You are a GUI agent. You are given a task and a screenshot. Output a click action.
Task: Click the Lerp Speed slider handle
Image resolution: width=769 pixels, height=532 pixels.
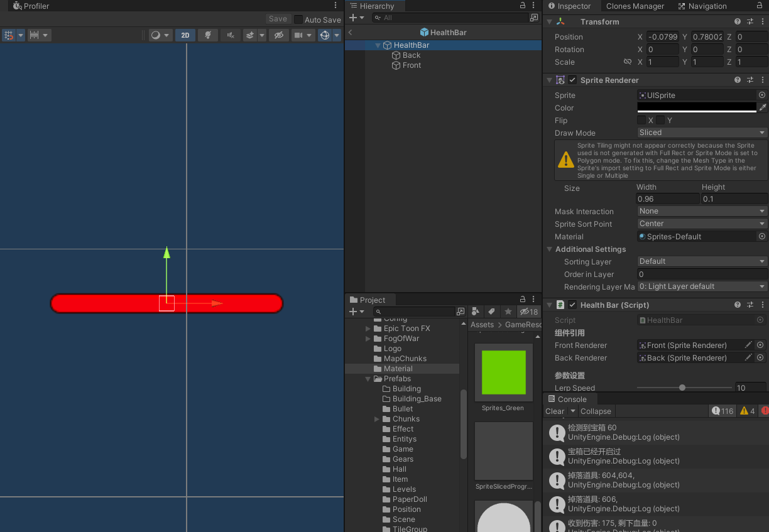[x=682, y=388]
